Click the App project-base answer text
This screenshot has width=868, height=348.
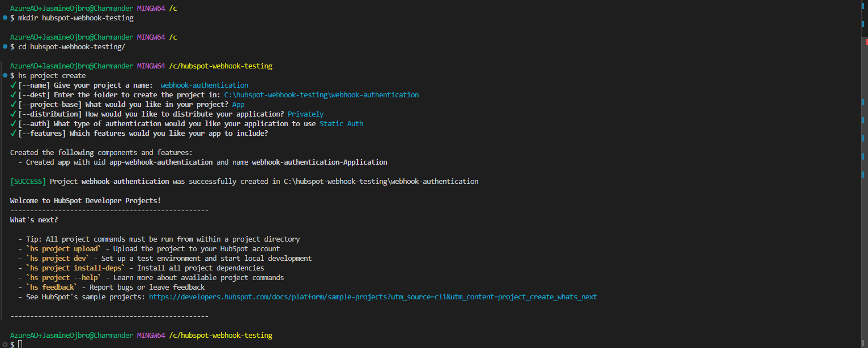click(238, 104)
